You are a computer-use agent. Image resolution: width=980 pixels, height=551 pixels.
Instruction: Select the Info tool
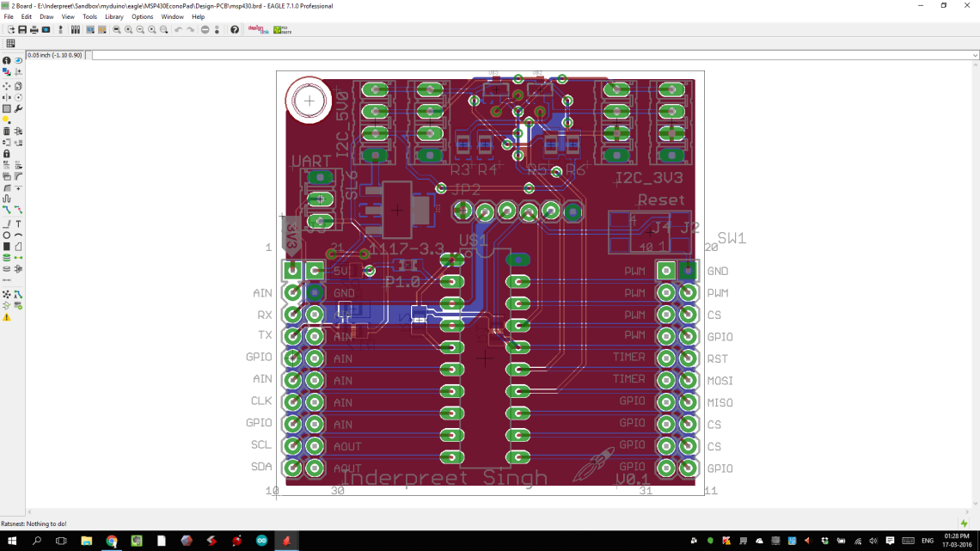7,59
